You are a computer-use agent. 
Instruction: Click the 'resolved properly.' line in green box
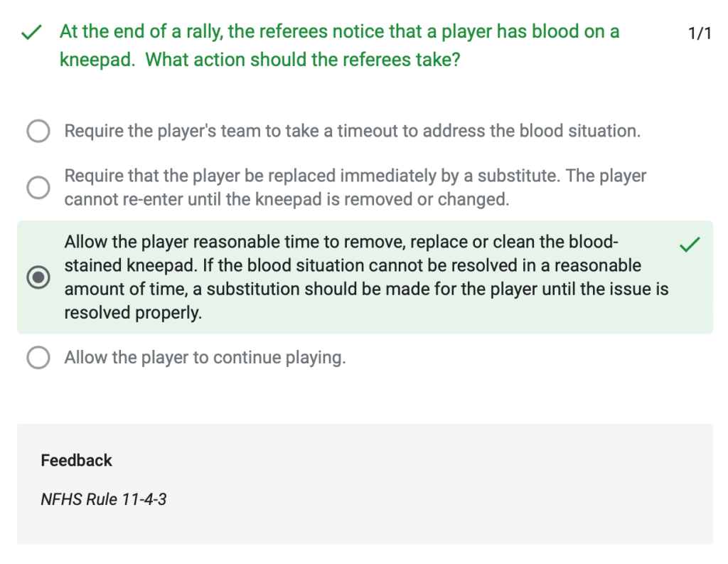133,313
